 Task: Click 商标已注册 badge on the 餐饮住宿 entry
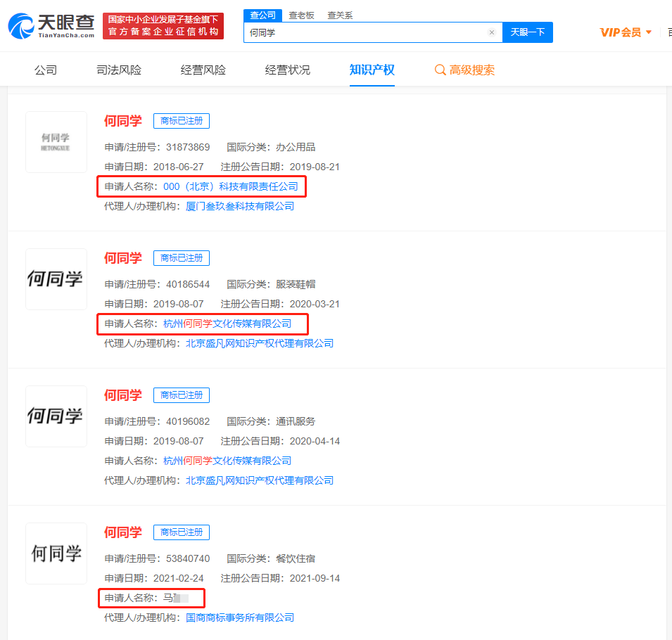click(x=182, y=532)
